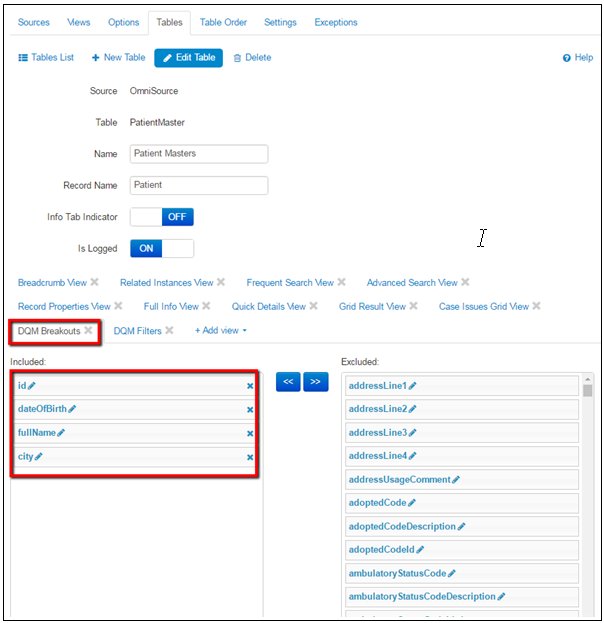This screenshot has width=604, height=623.
Task: Close the Grid Result View with X
Action: (x=413, y=306)
